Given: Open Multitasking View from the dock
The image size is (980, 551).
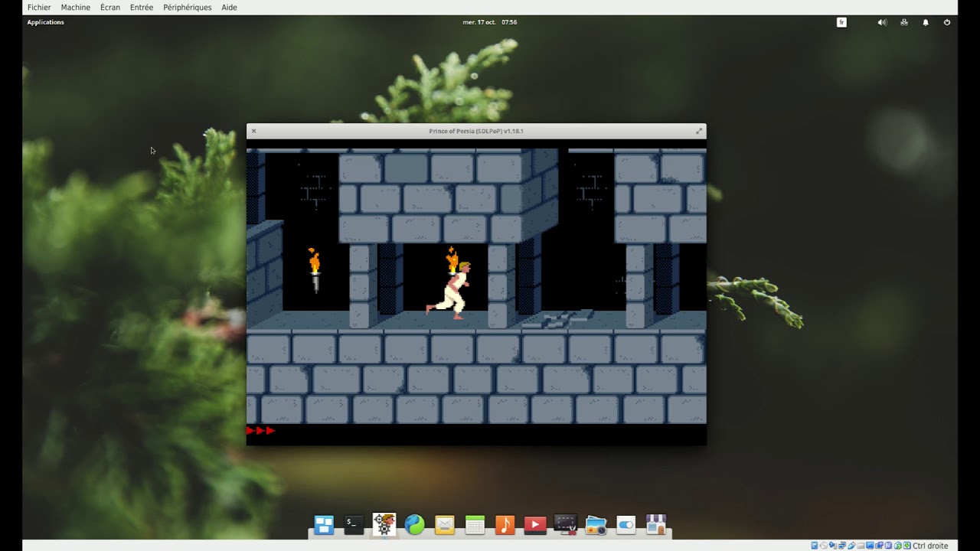Looking at the screenshot, I should click(324, 525).
